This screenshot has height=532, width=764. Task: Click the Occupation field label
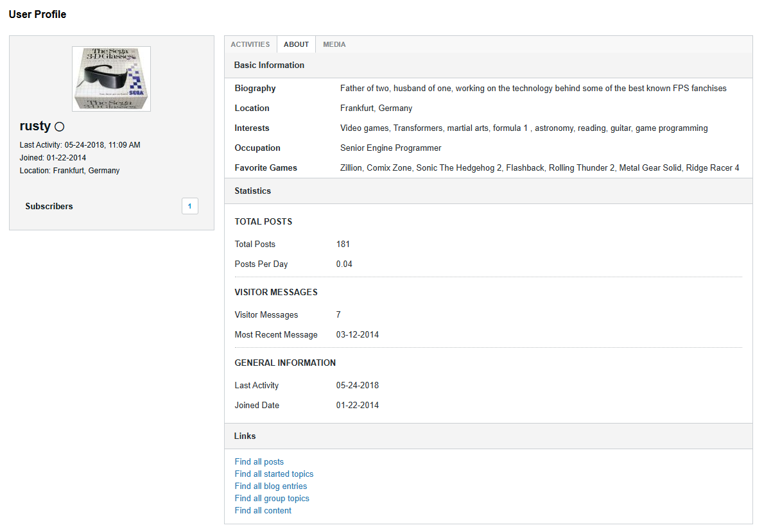[257, 148]
